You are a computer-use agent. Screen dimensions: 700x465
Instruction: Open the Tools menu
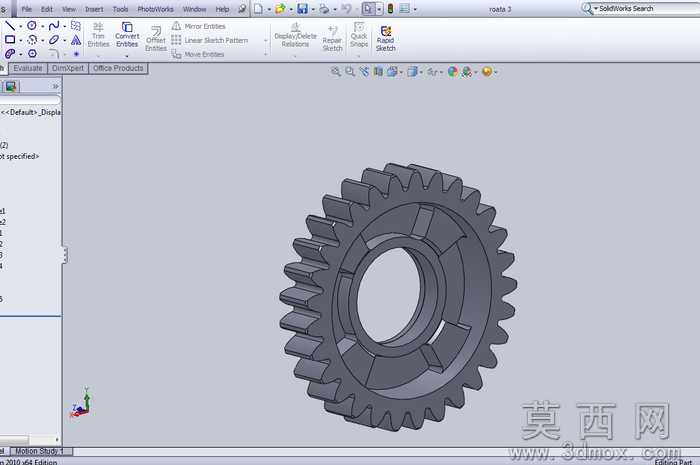click(x=121, y=9)
